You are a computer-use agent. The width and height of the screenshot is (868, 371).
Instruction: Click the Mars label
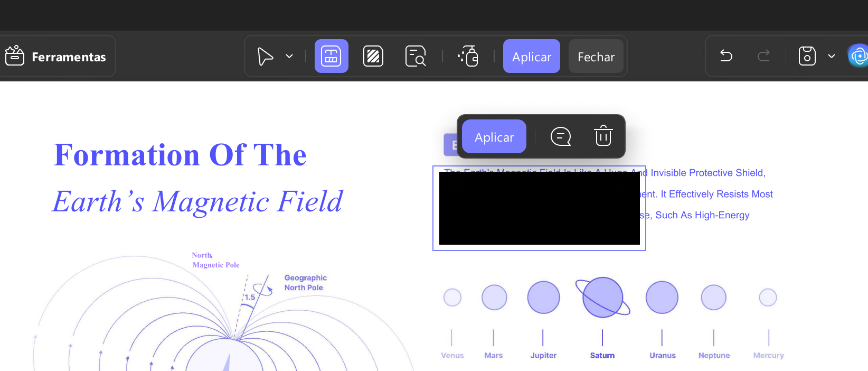pos(494,356)
